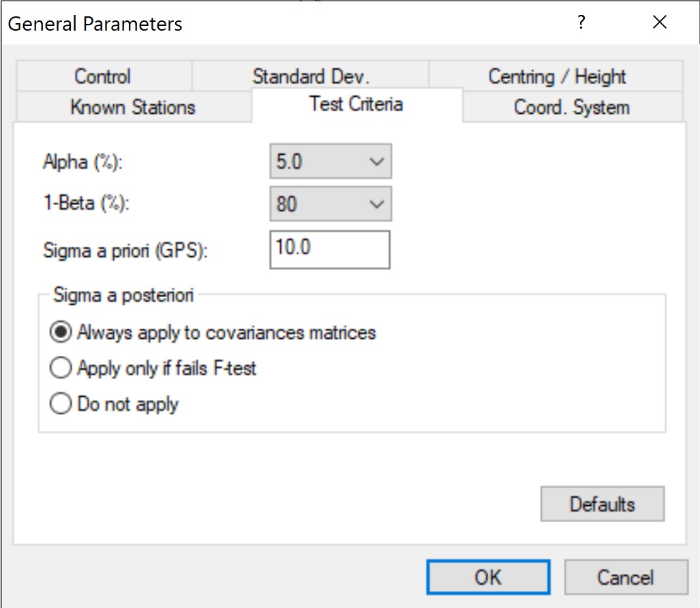Switch to the Control tab
The height and width of the screenshot is (608, 700).
(103, 76)
